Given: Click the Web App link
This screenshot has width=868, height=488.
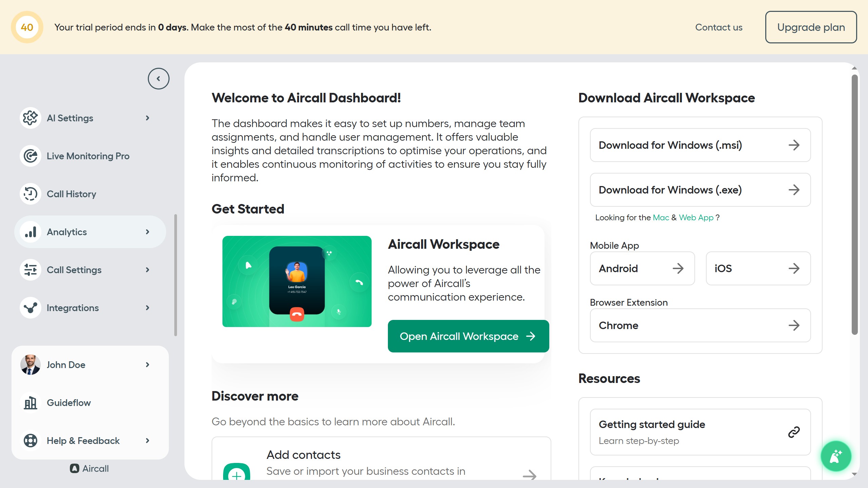Looking at the screenshot, I should pos(696,218).
